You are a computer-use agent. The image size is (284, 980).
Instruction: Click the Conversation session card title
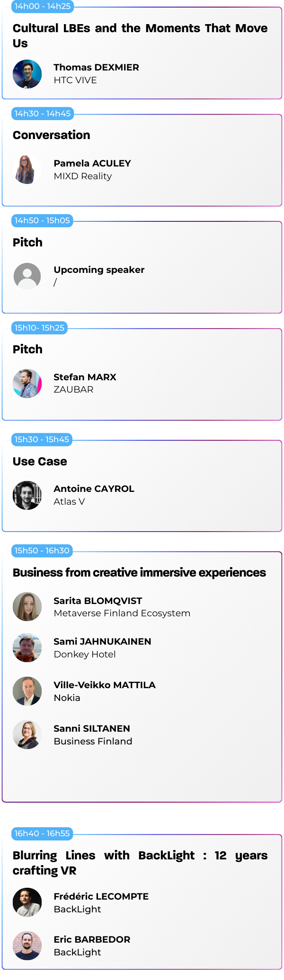pos(51,135)
